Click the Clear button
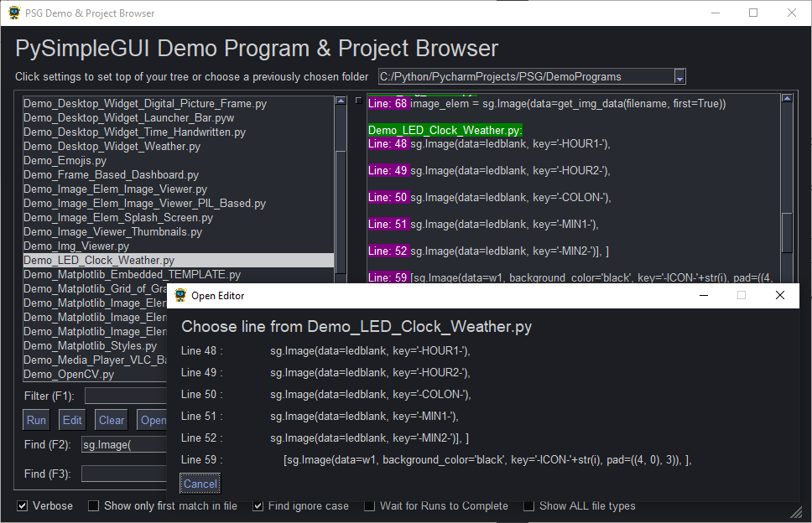This screenshot has height=523, width=812. (112, 420)
